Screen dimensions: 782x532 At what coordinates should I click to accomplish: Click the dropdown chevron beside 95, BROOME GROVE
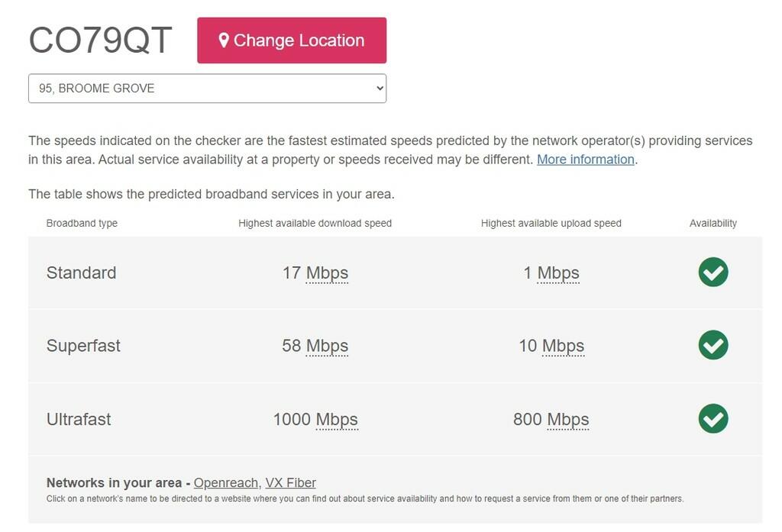377,88
